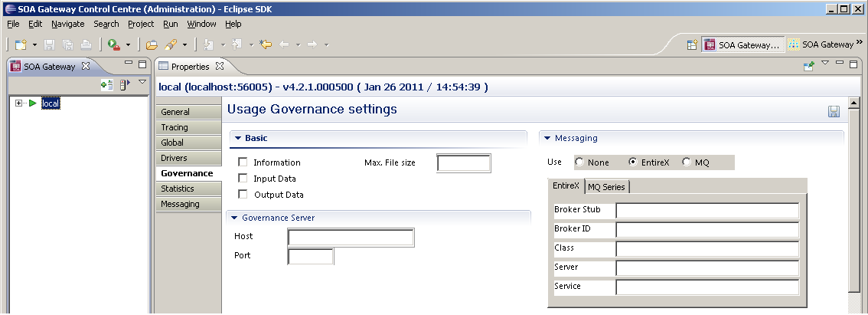Collapse the Governance Server section
The width and height of the screenshot is (868, 315).
pyautogui.click(x=234, y=218)
